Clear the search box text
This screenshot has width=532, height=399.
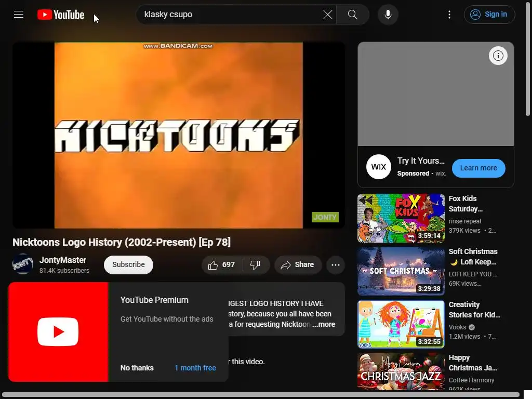327,15
